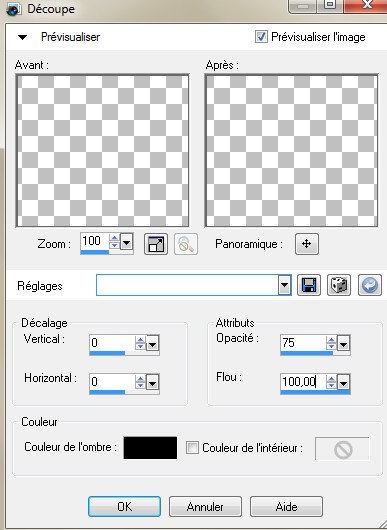Open the Flou slider dropdown arrow
This screenshot has height=530, width=387.
click(x=343, y=383)
